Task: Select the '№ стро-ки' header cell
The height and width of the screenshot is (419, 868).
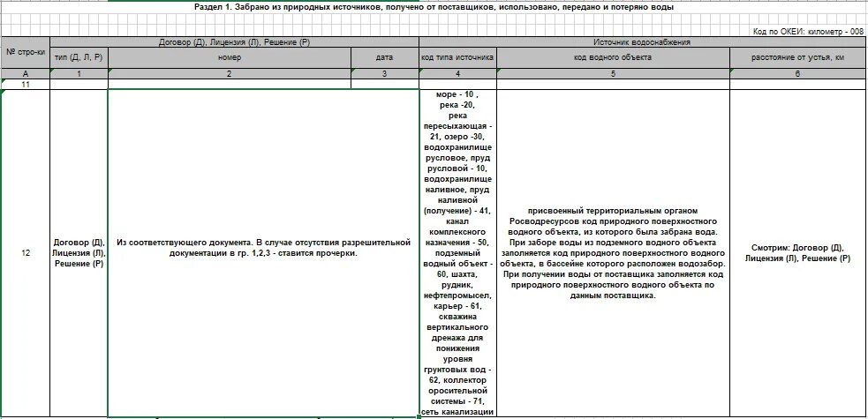Action: tap(25, 52)
